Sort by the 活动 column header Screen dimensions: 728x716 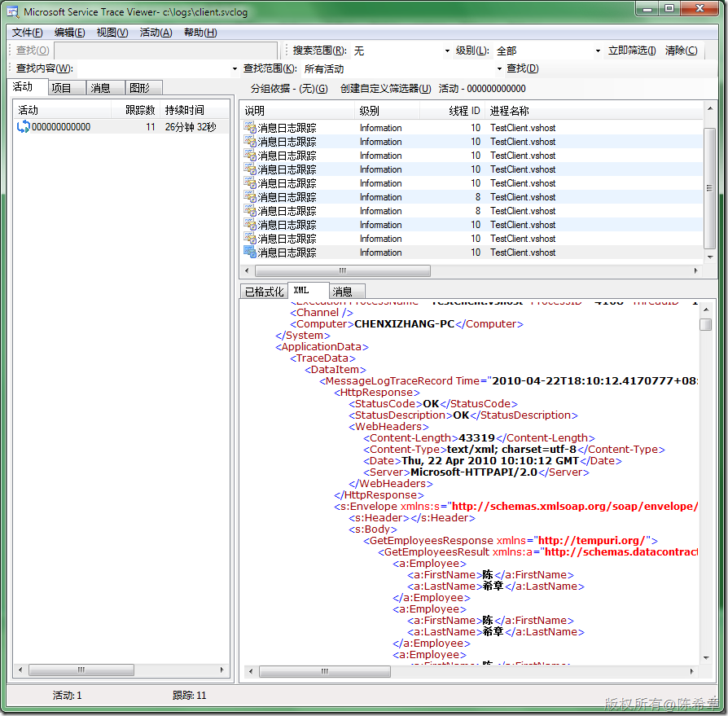coord(62,110)
